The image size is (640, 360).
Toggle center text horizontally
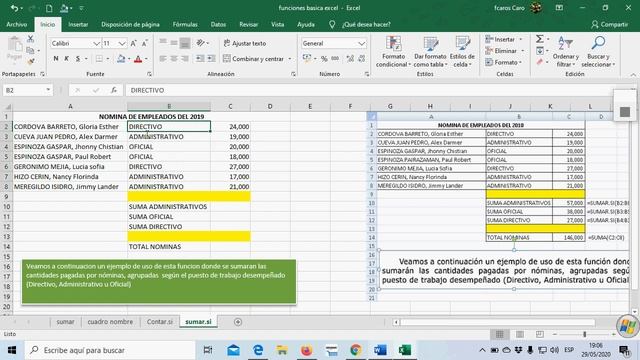[x=174, y=59]
